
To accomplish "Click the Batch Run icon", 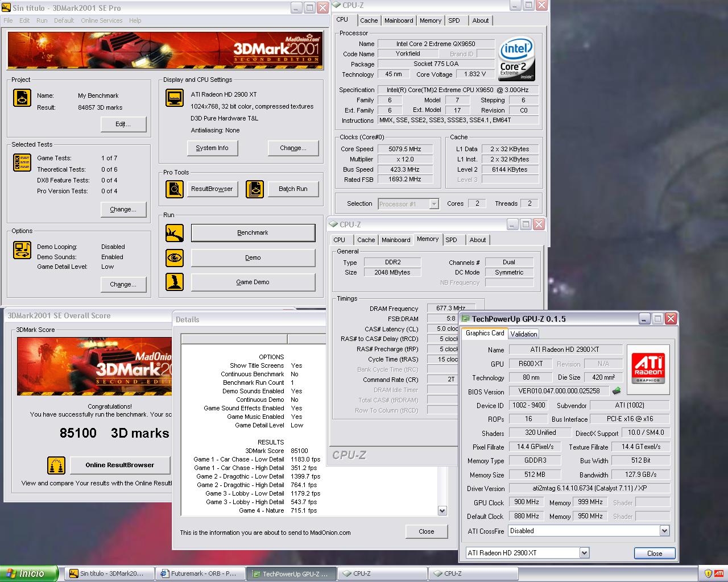I will (x=255, y=189).
